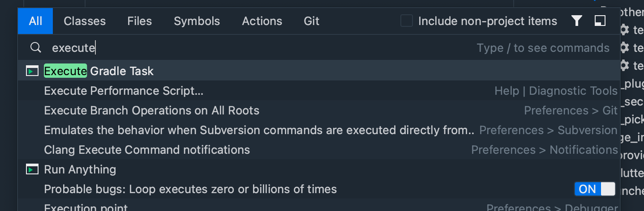
Task: Click the third gear icon in right panel
Action: [624, 66]
